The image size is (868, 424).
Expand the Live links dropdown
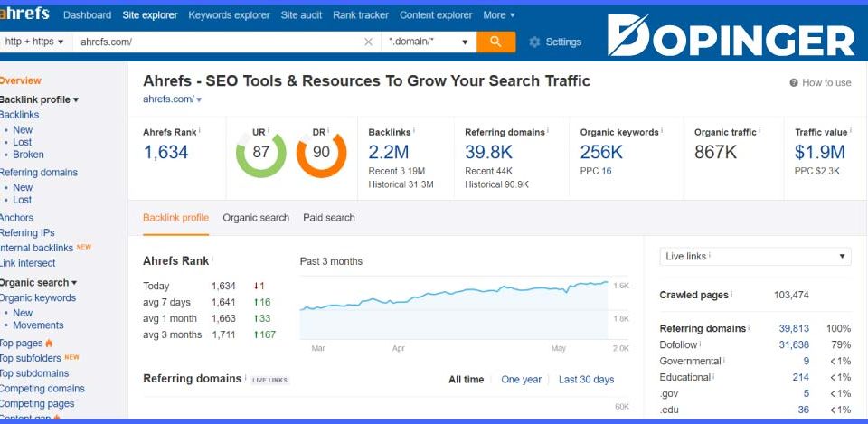(x=755, y=256)
